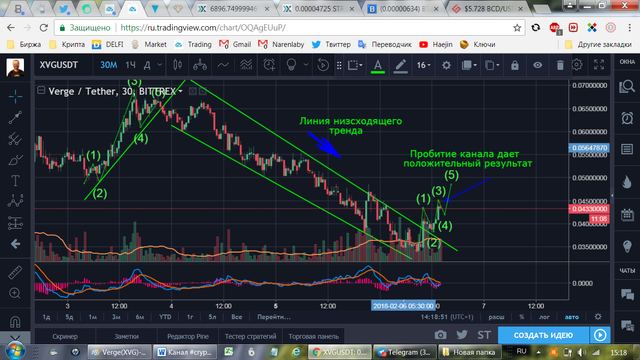Open the Торговая панель tab
This screenshot has width=640, height=360.
313,336
